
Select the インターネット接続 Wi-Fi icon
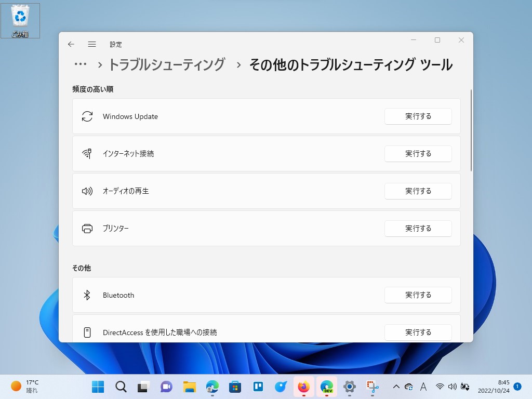87,153
